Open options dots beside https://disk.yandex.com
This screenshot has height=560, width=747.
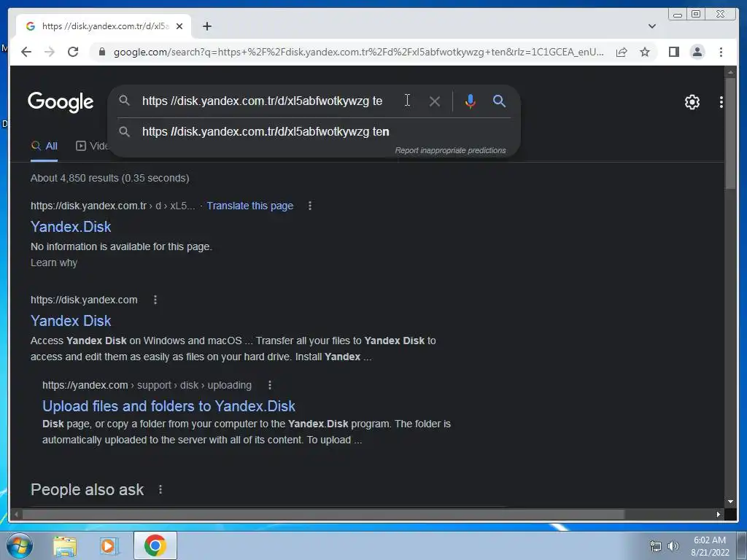[155, 300]
